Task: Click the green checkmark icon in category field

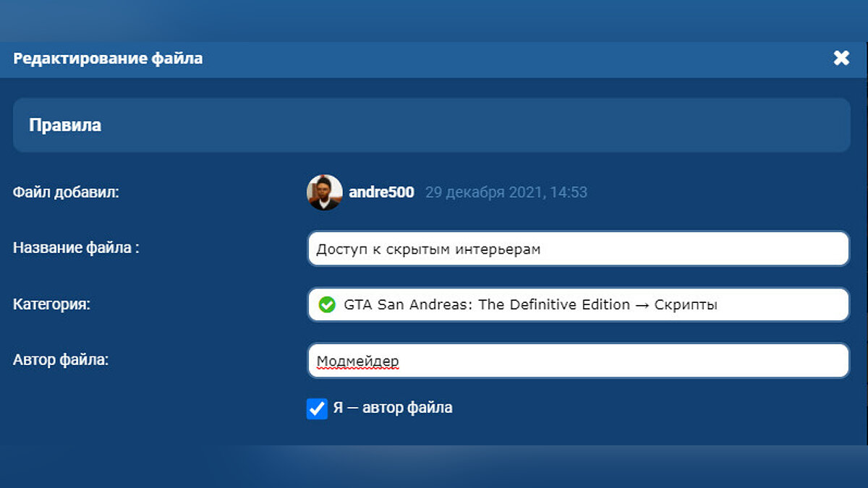Action: click(x=327, y=305)
